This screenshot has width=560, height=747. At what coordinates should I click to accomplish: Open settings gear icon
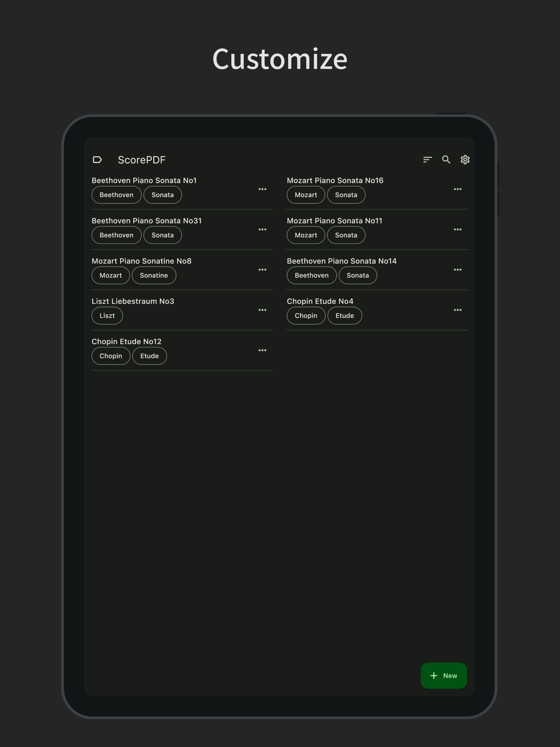tap(465, 160)
